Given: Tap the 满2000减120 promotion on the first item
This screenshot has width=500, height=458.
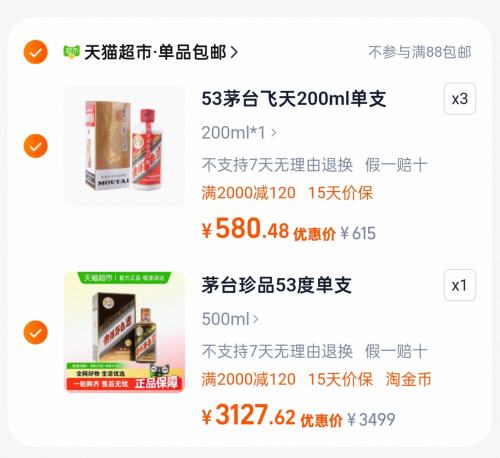Looking at the screenshot, I should tap(249, 193).
